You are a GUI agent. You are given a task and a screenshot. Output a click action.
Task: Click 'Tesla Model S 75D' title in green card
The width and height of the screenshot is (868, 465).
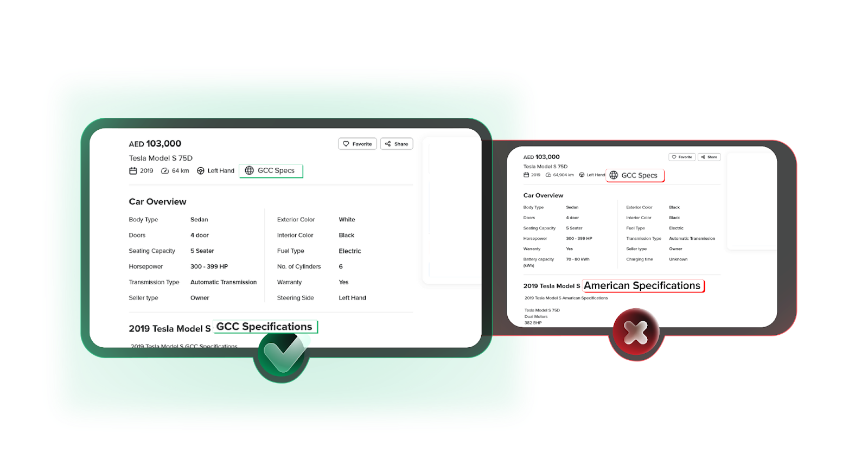click(161, 158)
